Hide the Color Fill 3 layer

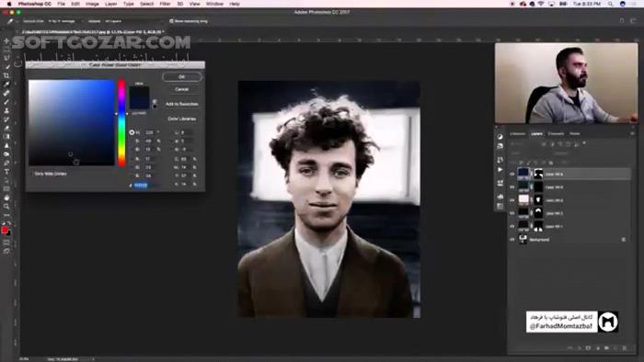coord(512,200)
